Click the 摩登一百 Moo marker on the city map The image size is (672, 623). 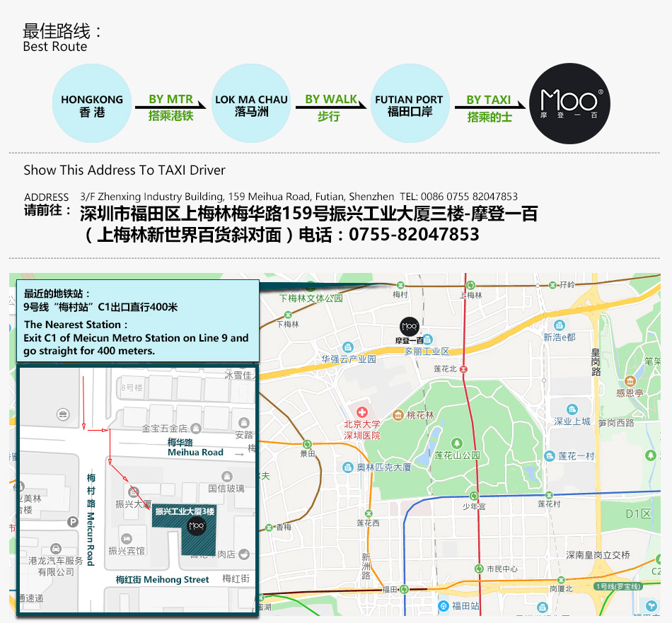click(410, 327)
